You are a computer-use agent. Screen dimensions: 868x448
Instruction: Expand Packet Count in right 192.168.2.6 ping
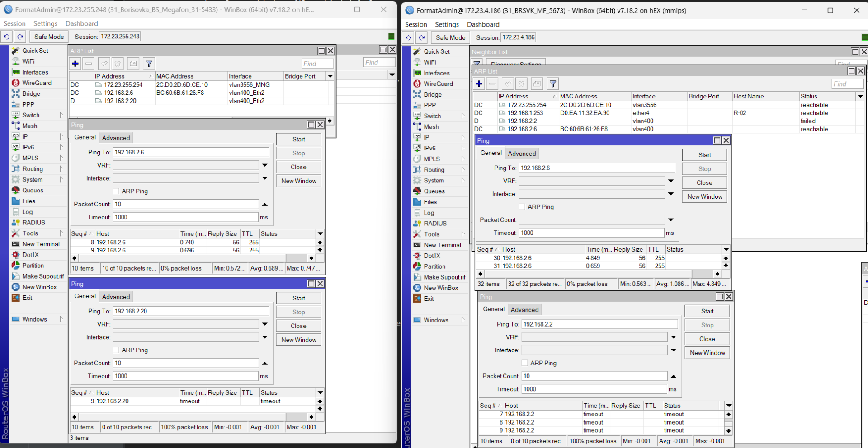point(671,220)
